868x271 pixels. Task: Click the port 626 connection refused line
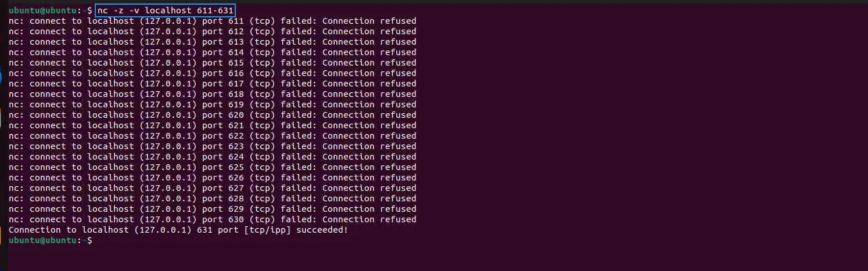(x=213, y=178)
